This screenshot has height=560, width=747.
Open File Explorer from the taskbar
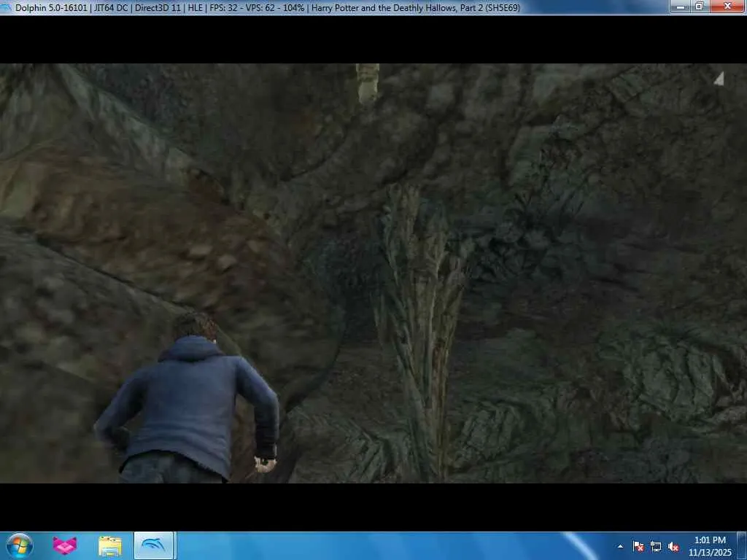pyautogui.click(x=109, y=545)
